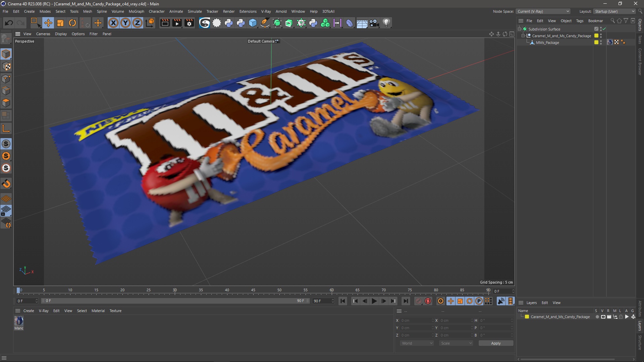Click Mano material thumbnail
Viewport: 644px width, 362px height.
point(19,321)
